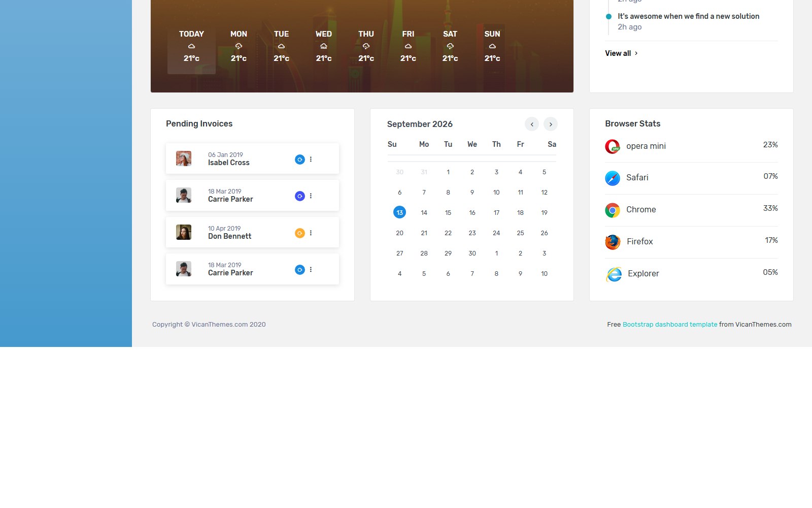812x508 pixels.
Task: Click Isabel Cross's blue status icon
Action: [300, 160]
